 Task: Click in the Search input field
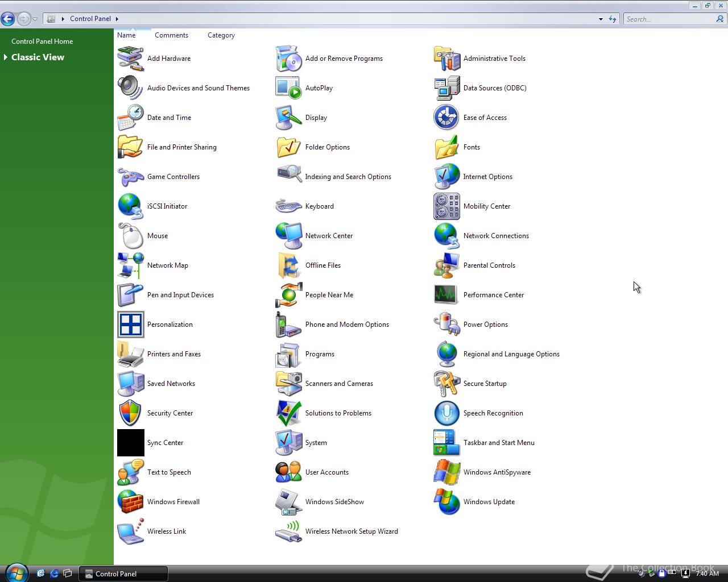[x=669, y=19]
